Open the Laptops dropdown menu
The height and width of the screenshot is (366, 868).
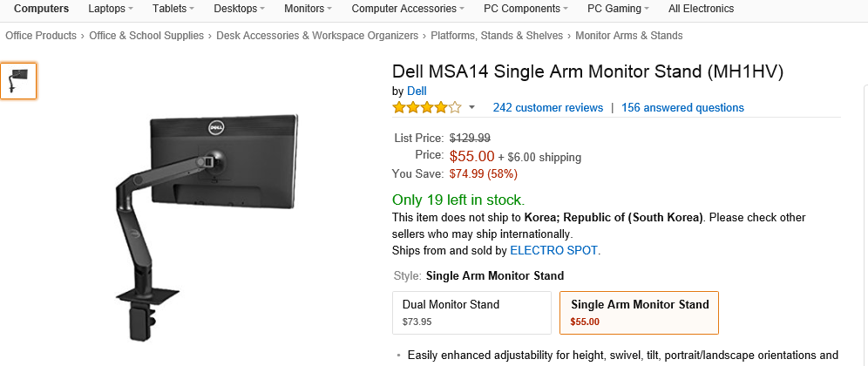pos(111,9)
